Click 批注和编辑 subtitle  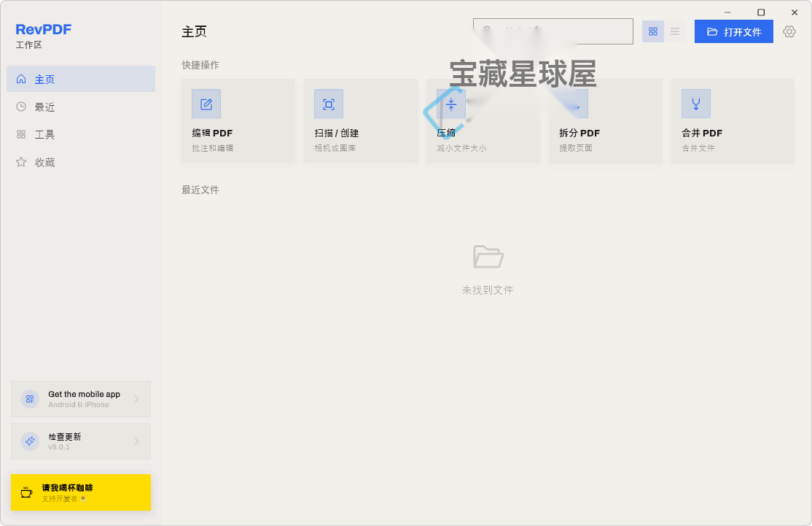[213, 148]
